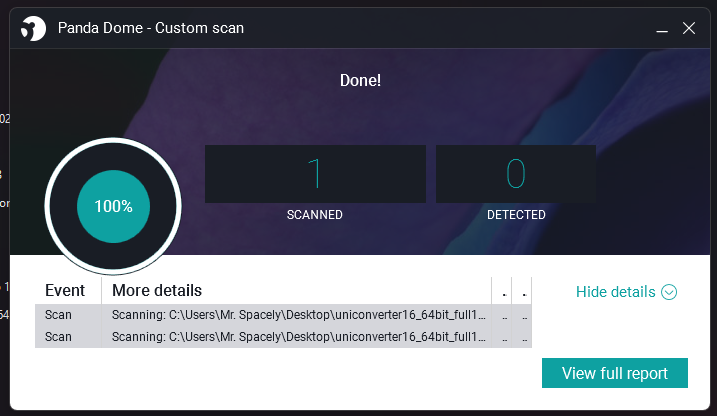
Task: Select the first Scan event row
Action: click(x=283, y=315)
